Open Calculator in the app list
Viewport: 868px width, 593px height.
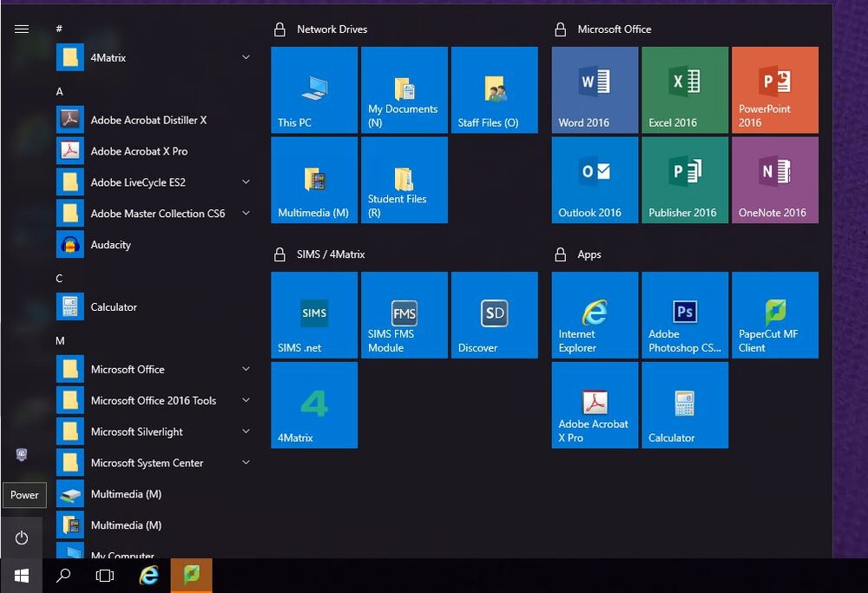154,306
